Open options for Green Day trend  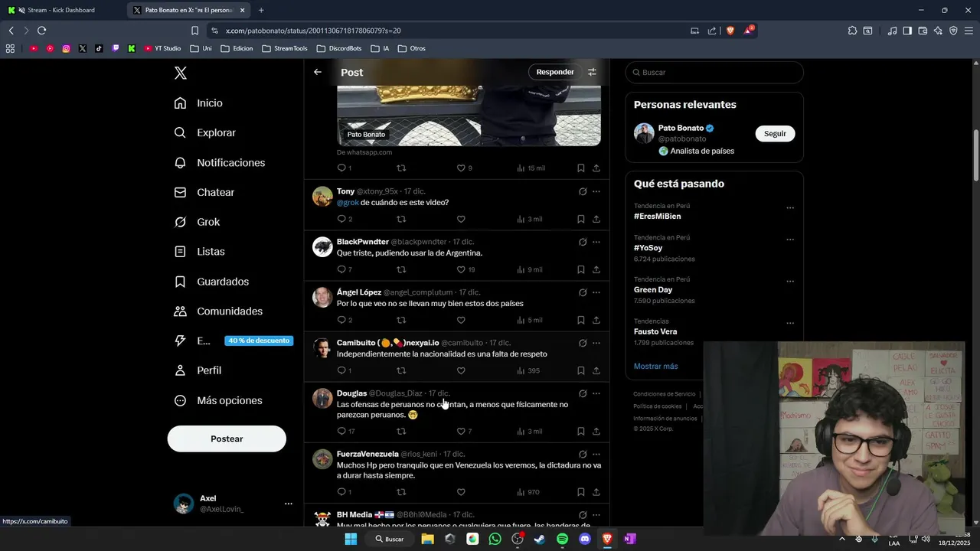pos(790,281)
